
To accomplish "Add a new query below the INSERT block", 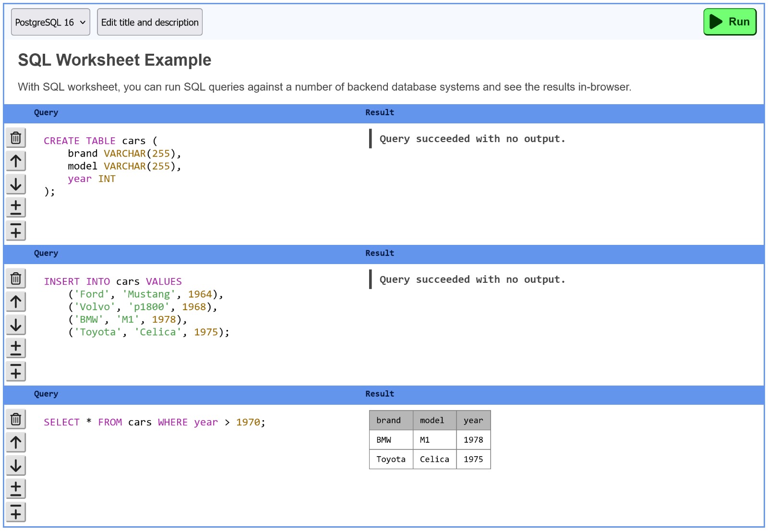I will coord(16,371).
